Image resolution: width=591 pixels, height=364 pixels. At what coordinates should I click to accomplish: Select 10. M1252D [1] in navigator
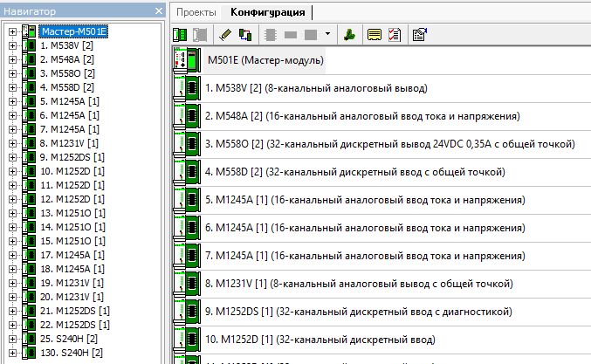pos(72,171)
